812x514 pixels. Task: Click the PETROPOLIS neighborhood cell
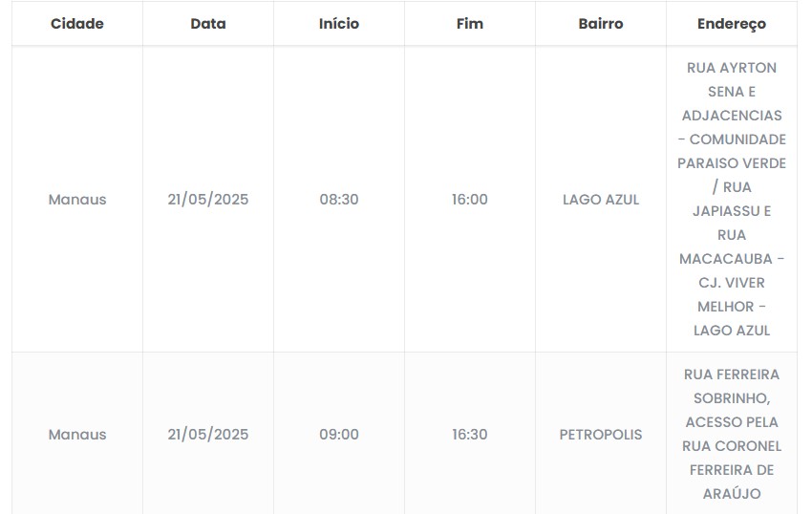click(601, 435)
